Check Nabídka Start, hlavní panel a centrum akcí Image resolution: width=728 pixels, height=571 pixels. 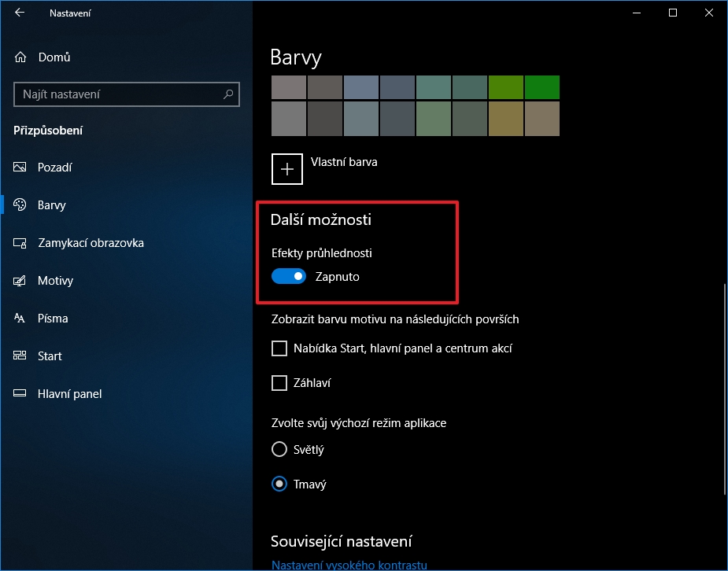click(x=279, y=348)
